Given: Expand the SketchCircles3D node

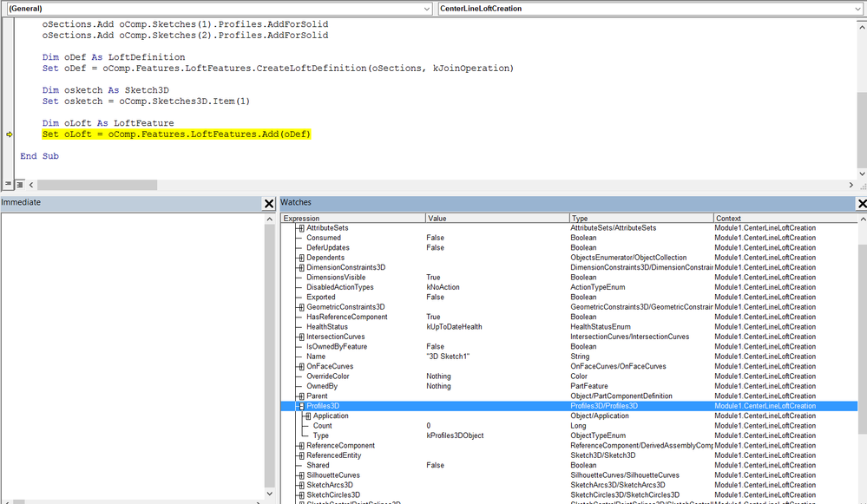Looking at the screenshot, I should (x=301, y=495).
